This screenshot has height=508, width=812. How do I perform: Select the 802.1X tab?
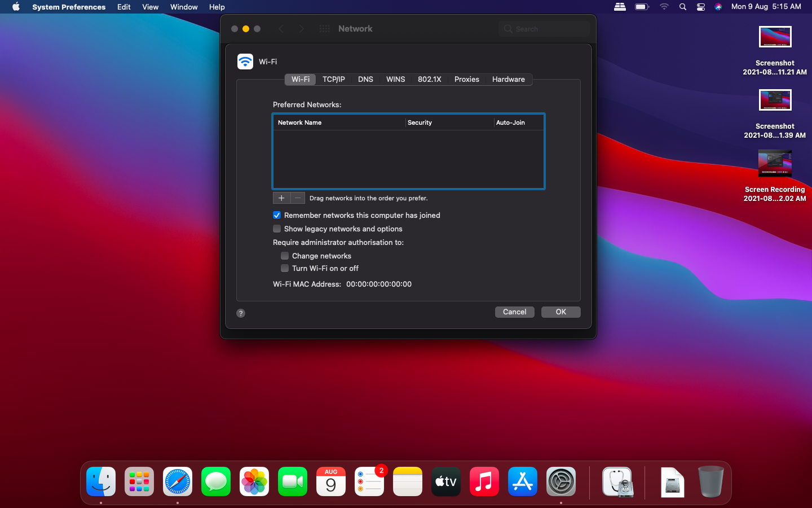(430, 80)
